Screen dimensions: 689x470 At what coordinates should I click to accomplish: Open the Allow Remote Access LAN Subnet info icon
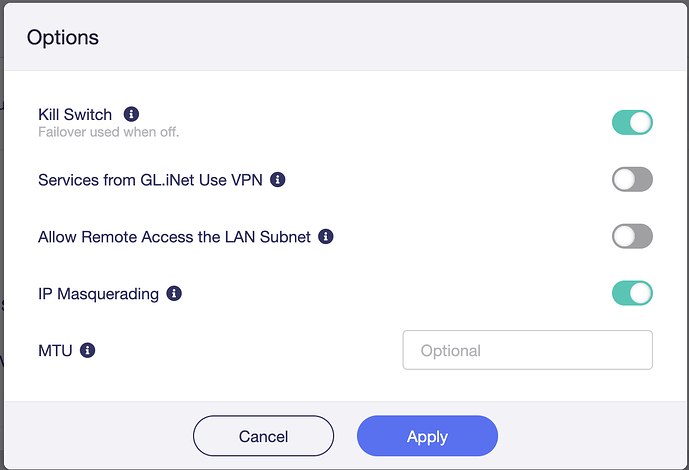point(326,237)
